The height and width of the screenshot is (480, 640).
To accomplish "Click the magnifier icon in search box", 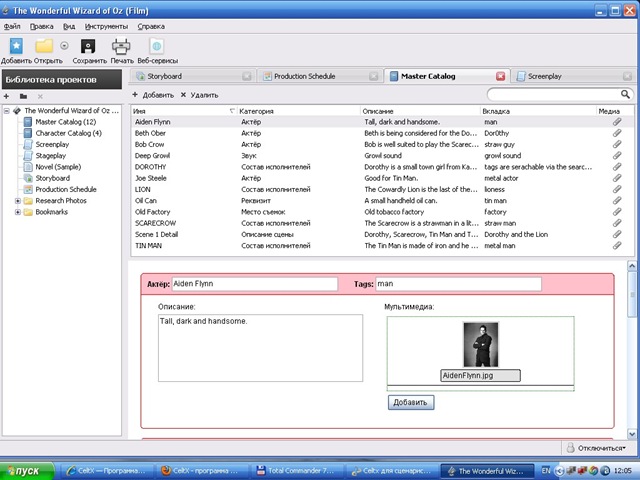I will [626, 94].
